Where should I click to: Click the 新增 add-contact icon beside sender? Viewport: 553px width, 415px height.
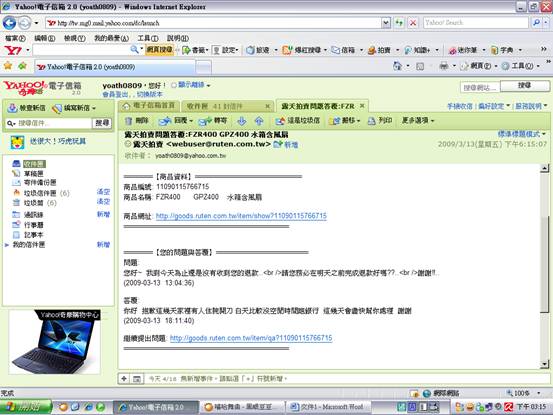pyautogui.click(x=286, y=144)
